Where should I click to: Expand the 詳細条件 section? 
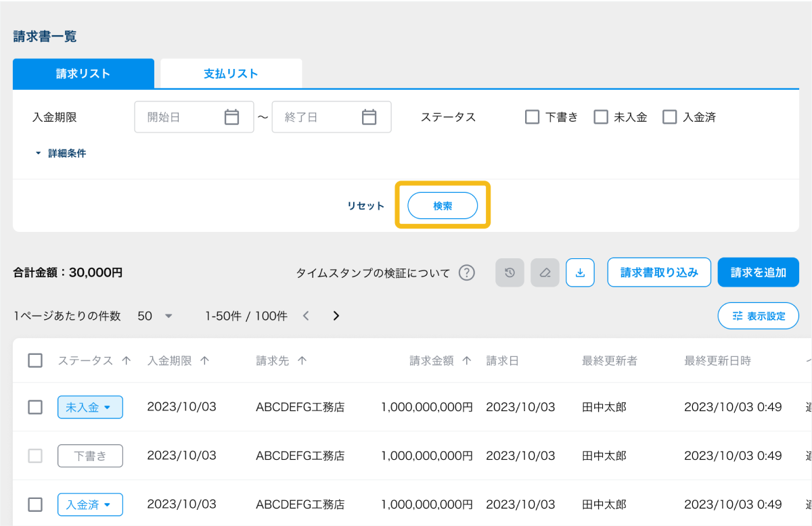61,153
